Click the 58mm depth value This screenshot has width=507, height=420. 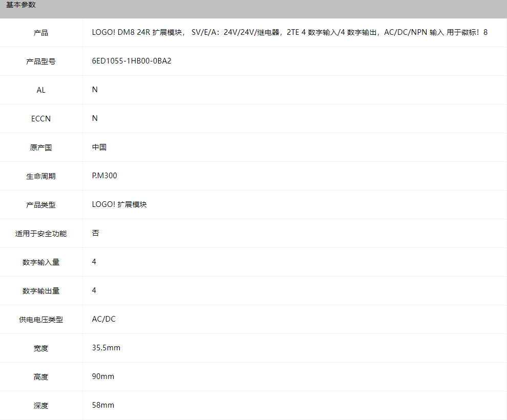(x=103, y=405)
